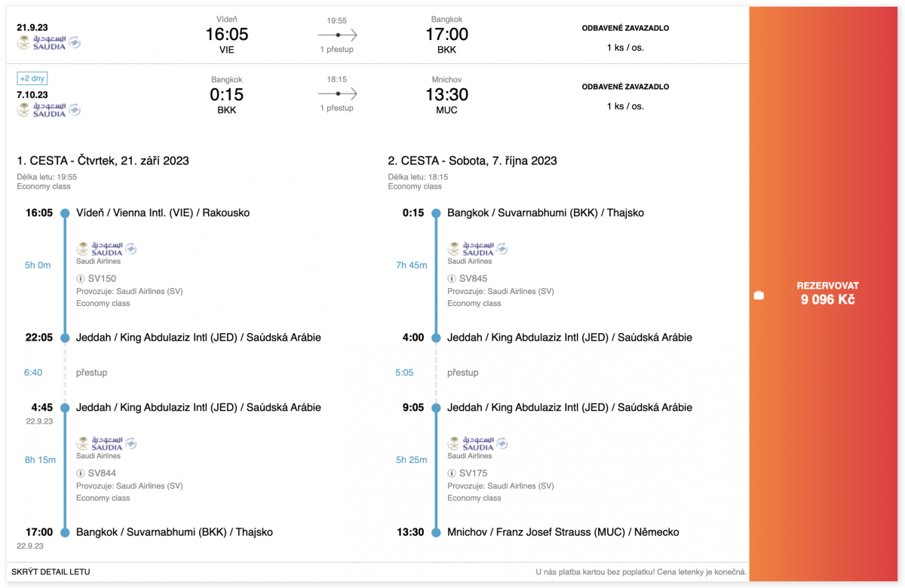The height and width of the screenshot is (588, 905).
Task: Click the outbound 1 ks / os. baggage allowance
Action: tap(625, 47)
